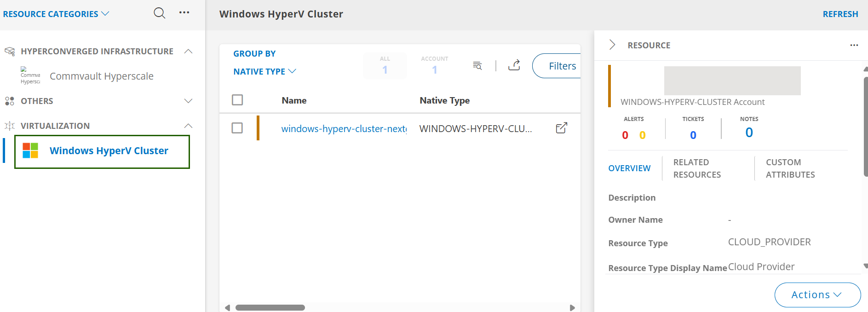This screenshot has height=312, width=868.
Task: Click the Group By label
Action: (x=254, y=54)
